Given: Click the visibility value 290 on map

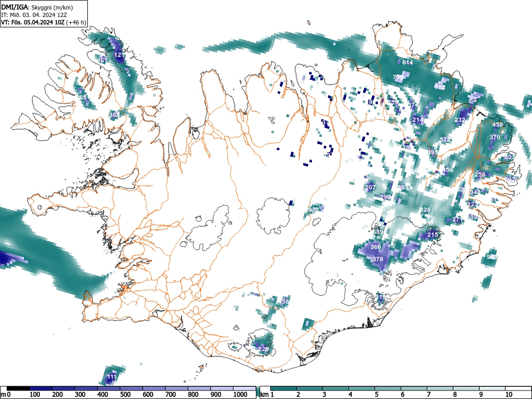Looking at the screenshot, I should coord(385,197).
